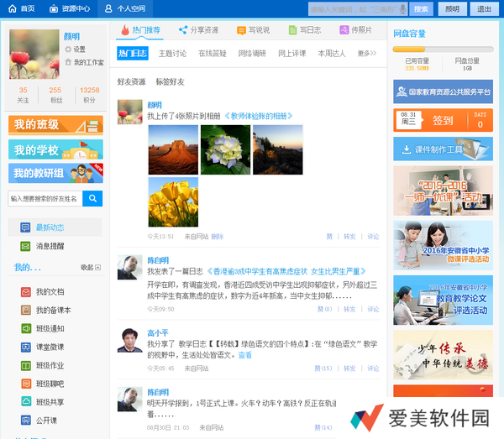
Task: Like 高小平's post with 赞(15)
Action: [323, 368]
